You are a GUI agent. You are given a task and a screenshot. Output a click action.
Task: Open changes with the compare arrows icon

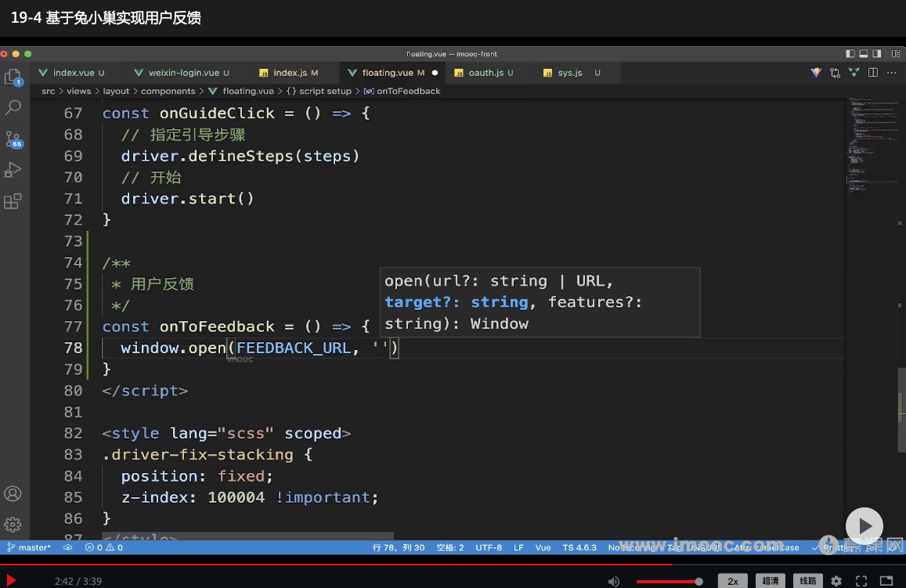click(x=835, y=73)
